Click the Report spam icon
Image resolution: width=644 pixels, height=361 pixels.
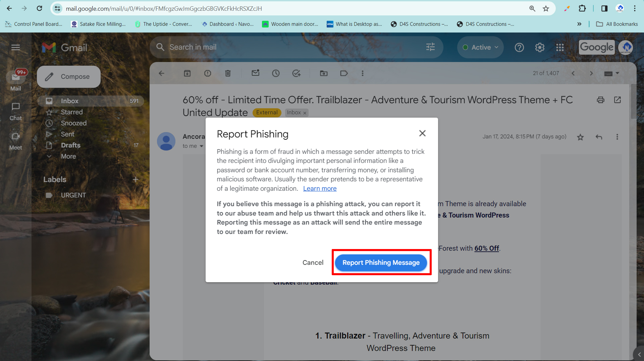pos(208,73)
